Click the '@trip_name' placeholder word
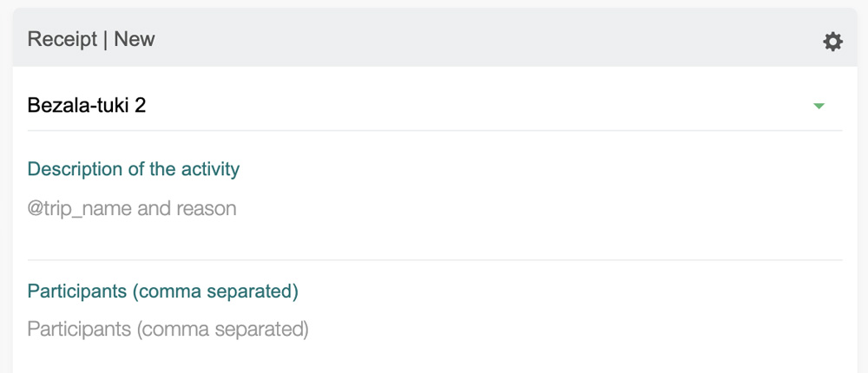This screenshot has height=373, width=868. click(80, 209)
